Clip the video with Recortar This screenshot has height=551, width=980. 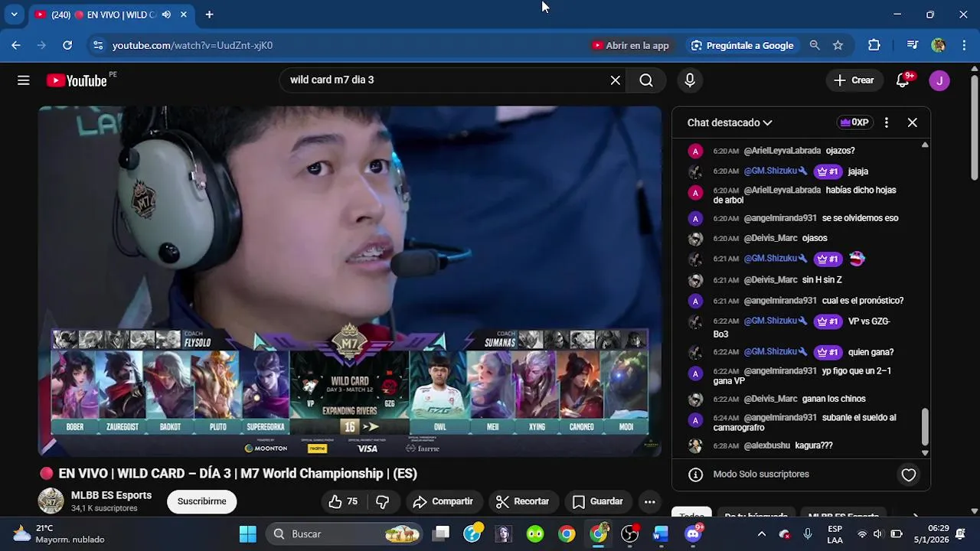[523, 502]
